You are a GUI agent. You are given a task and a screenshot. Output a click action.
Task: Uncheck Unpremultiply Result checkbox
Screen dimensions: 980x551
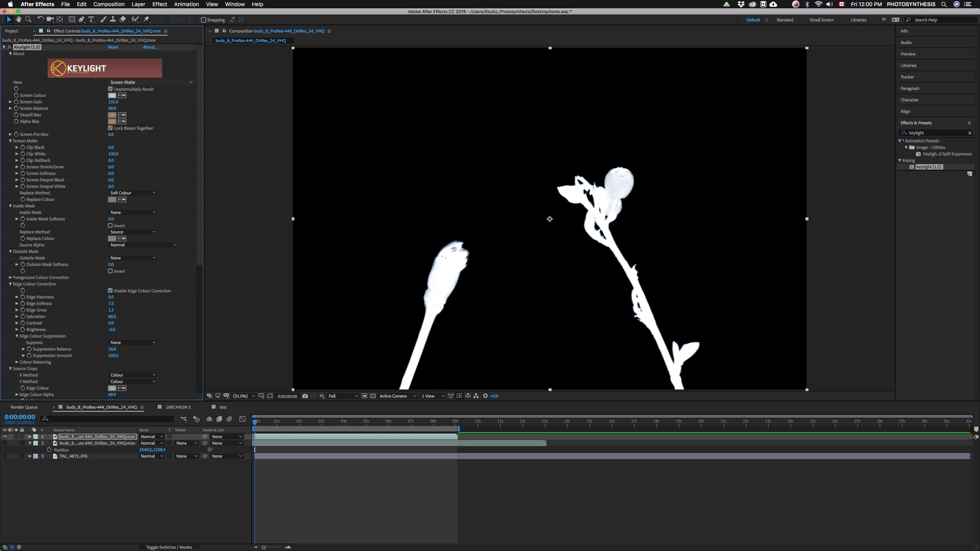(110, 89)
